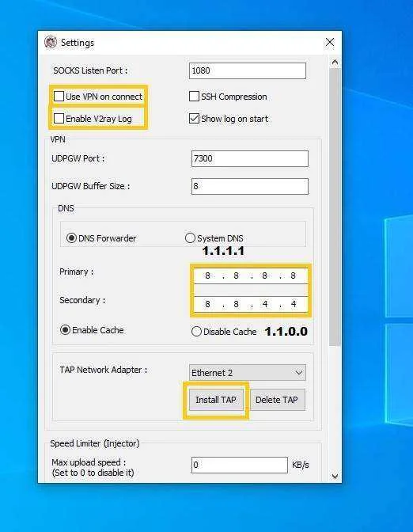Click the Primary DNS address field
Image resolution: width=413 pixels, height=532 pixels.
251,275
